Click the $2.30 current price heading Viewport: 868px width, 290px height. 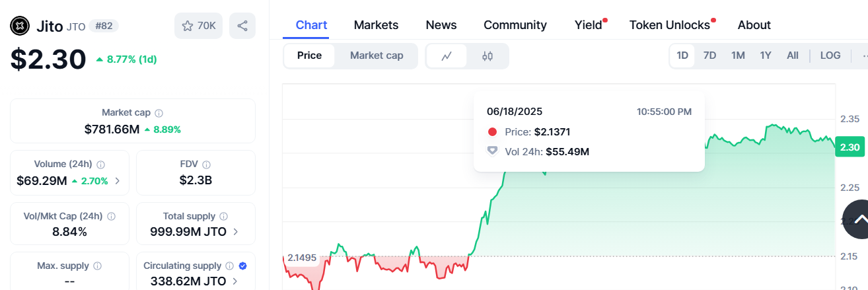coord(48,59)
